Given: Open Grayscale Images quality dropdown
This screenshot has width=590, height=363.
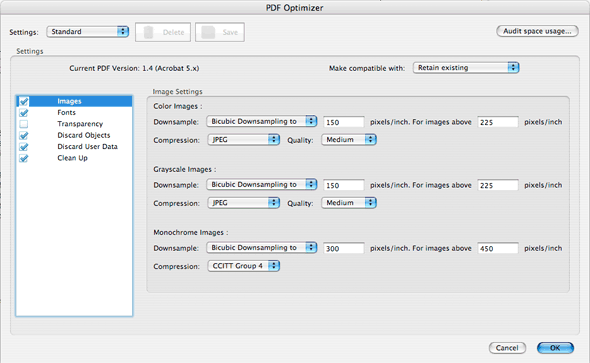Looking at the screenshot, I should point(349,203).
